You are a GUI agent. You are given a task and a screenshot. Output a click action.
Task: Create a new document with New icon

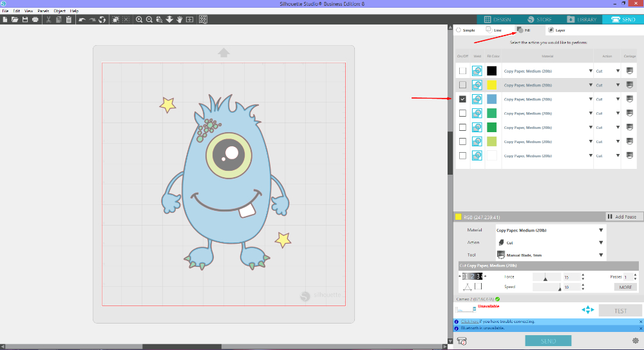click(x=5, y=19)
